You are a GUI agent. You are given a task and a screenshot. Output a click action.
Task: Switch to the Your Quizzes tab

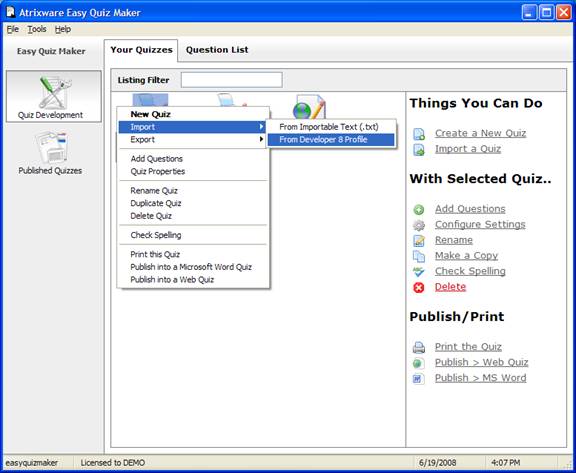[141, 50]
